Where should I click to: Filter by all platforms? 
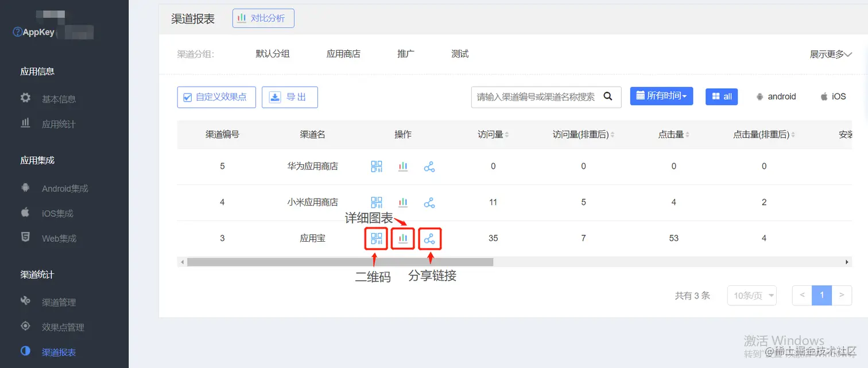(x=722, y=96)
